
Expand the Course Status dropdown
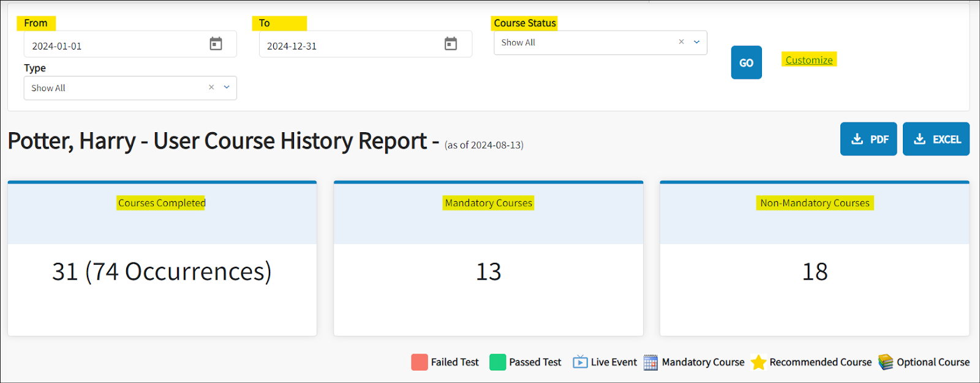(x=696, y=42)
